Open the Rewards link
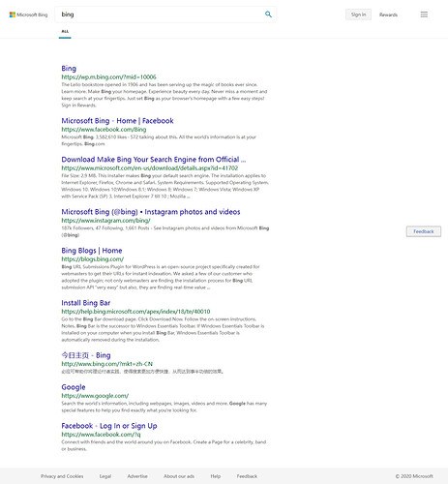 [x=388, y=15]
